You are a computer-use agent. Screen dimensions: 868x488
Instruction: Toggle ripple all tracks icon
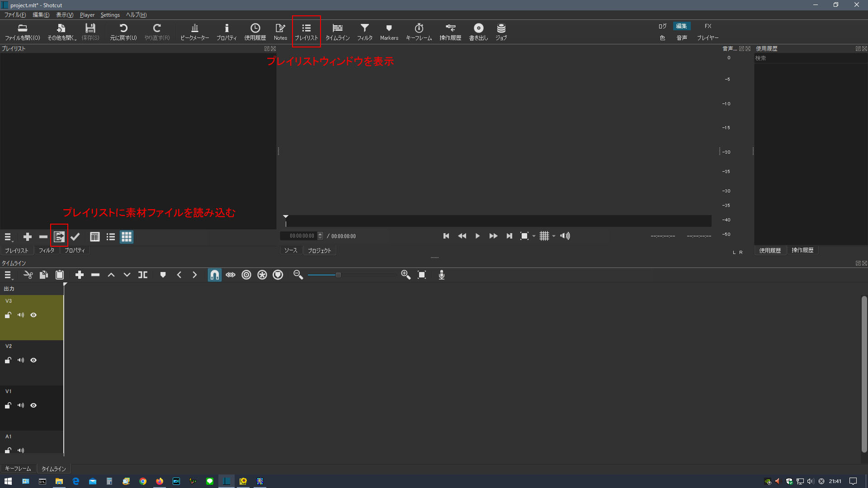tap(262, 275)
